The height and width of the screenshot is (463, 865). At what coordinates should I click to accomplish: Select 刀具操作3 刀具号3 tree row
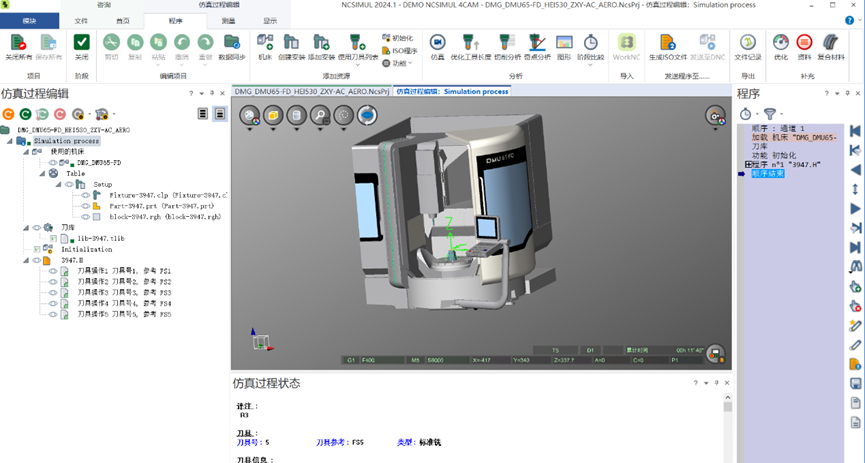coord(124,292)
